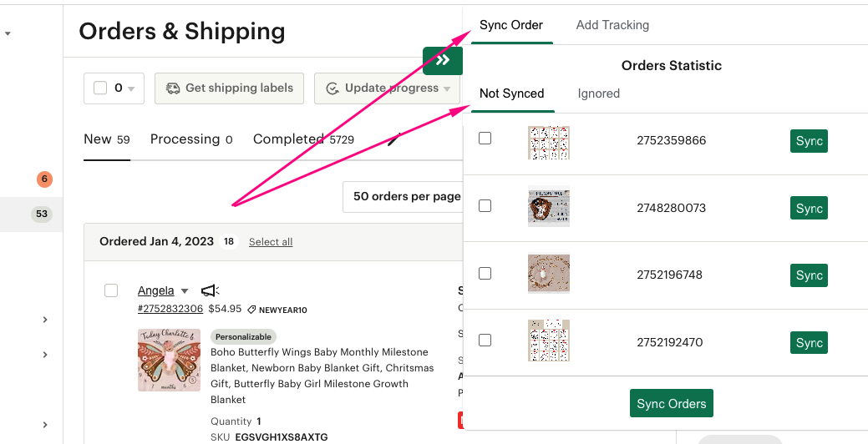
Task: Open the Completed 5729 orders tab
Action: click(303, 139)
